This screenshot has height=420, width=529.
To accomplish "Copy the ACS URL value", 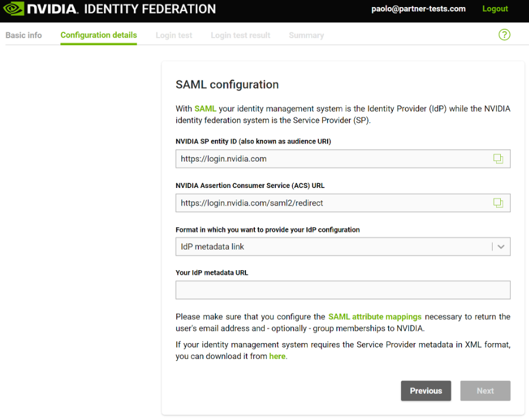I will [498, 203].
